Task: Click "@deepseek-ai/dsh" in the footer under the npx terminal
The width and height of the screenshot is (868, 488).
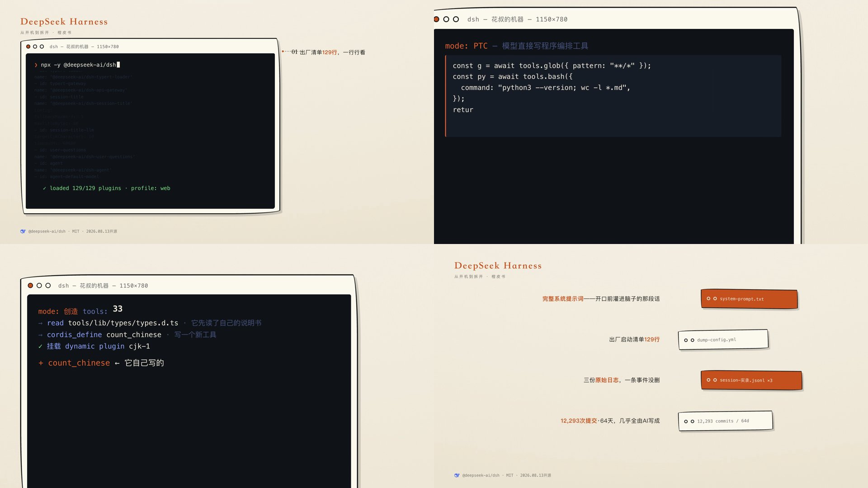Action: pyautogui.click(x=47, y=231)
